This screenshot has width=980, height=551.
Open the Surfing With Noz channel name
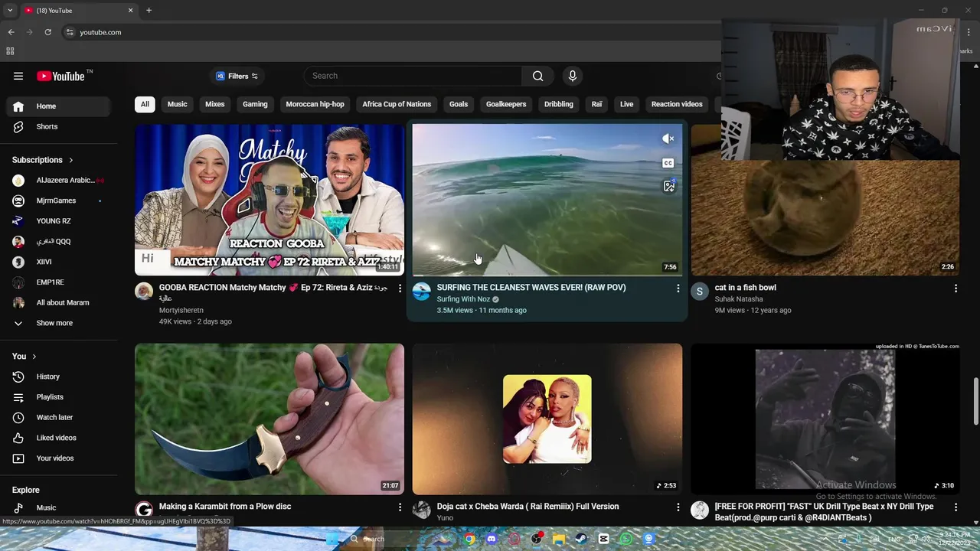point(463,299)
